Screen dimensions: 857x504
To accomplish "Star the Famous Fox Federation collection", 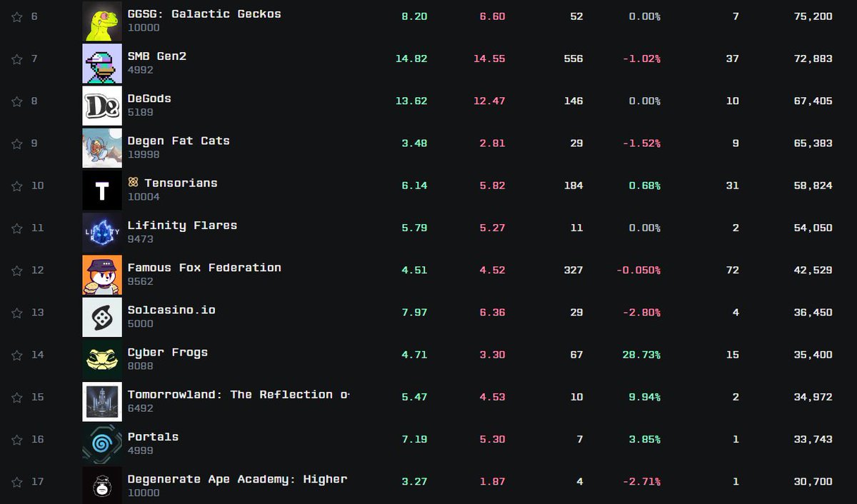I will pyautogui.click(x=17, y=271).
